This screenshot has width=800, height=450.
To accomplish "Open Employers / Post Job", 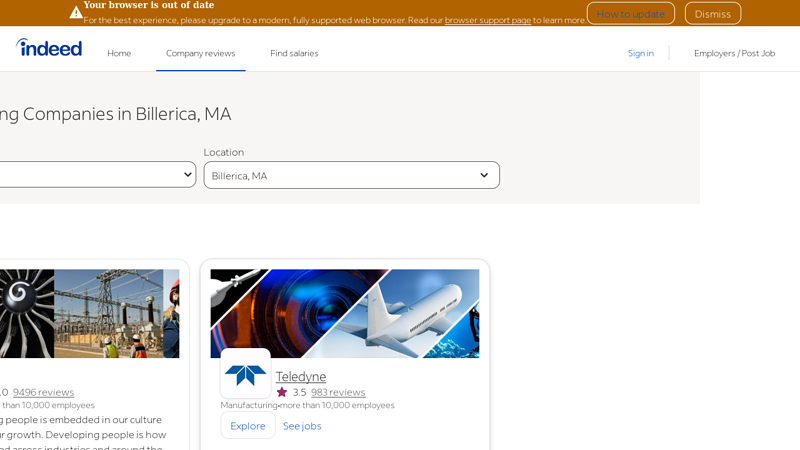I will pyautogui.click(x=734, y=53).
